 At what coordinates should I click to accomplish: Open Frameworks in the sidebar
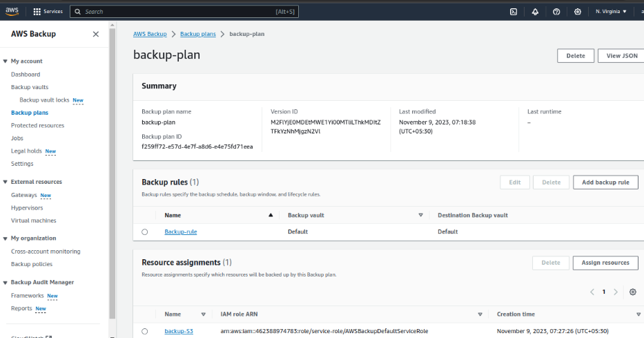click(x=27, y=295)
